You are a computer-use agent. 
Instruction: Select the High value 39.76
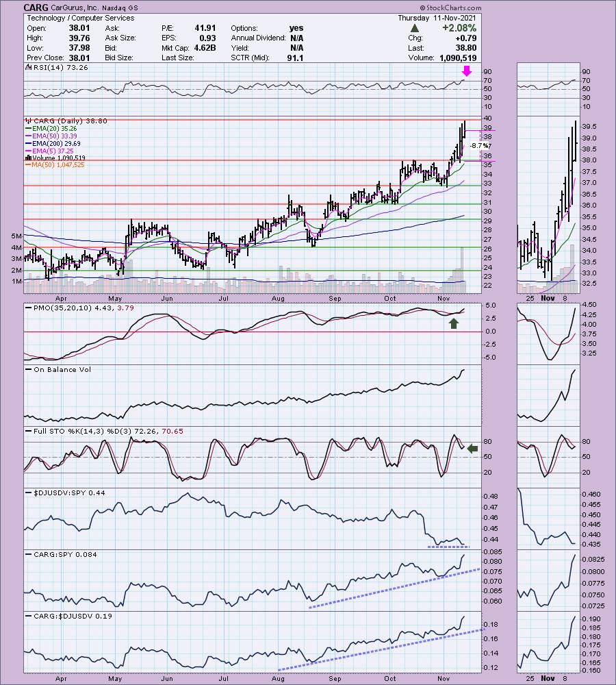79,38
